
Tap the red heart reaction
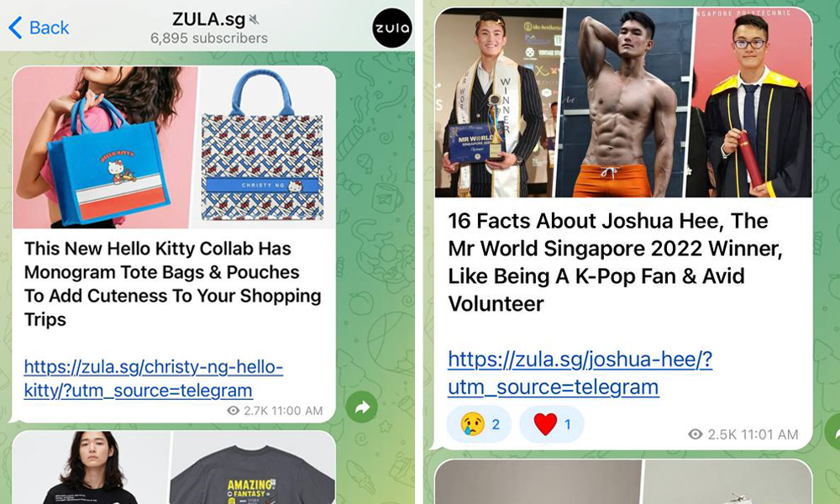tap(551, 424)
